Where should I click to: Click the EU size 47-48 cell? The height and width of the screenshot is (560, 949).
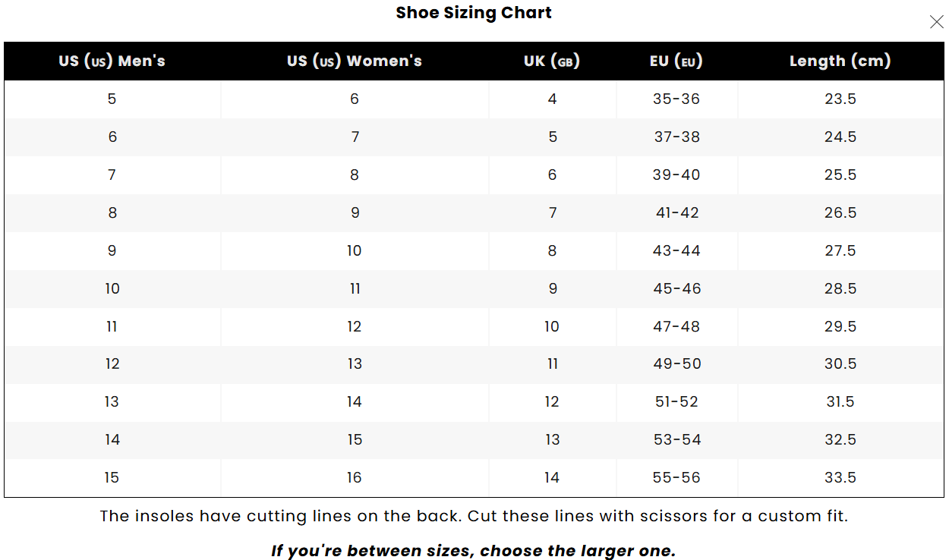pos(676,326)
